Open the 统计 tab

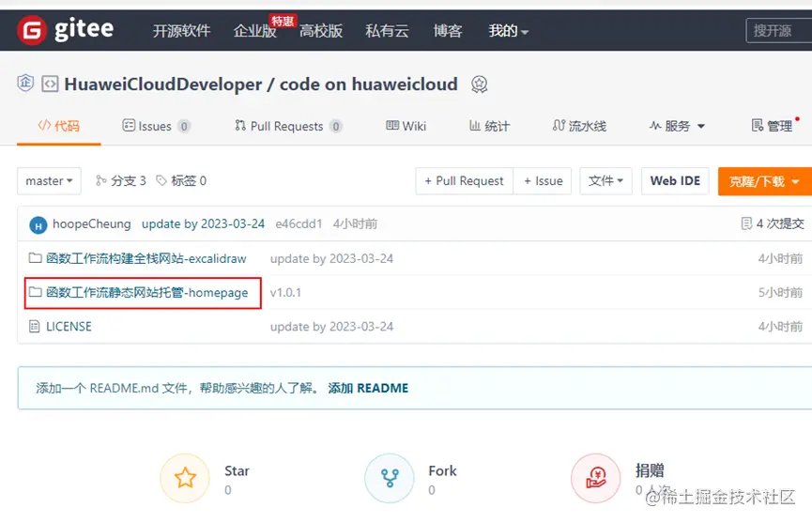489,126
